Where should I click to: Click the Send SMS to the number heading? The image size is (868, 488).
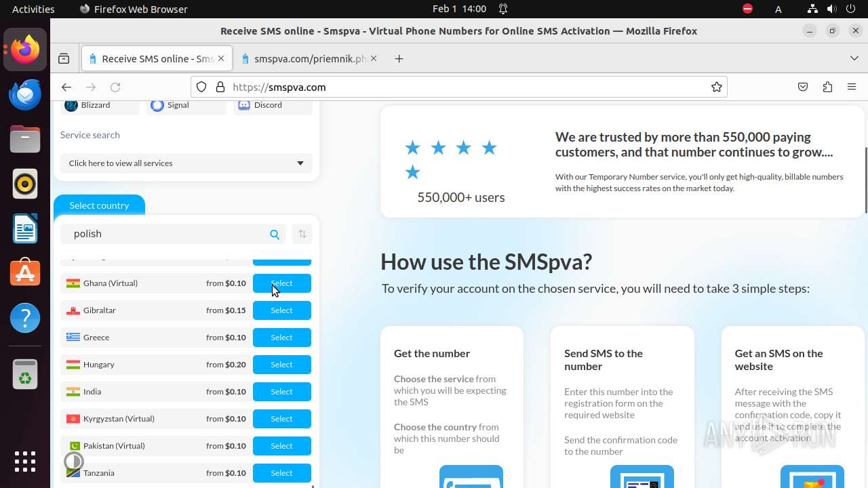coord(604,360)
